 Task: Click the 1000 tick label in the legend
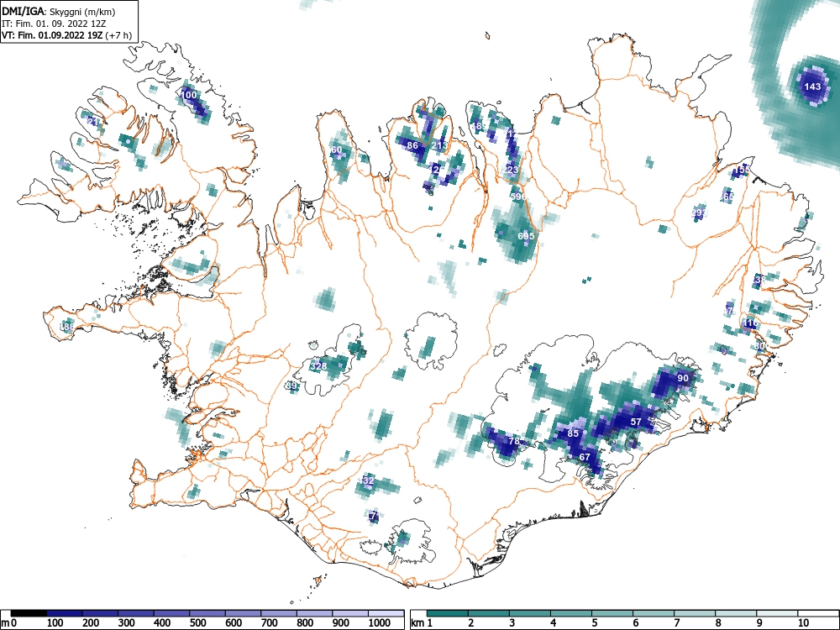coord(380,623)
